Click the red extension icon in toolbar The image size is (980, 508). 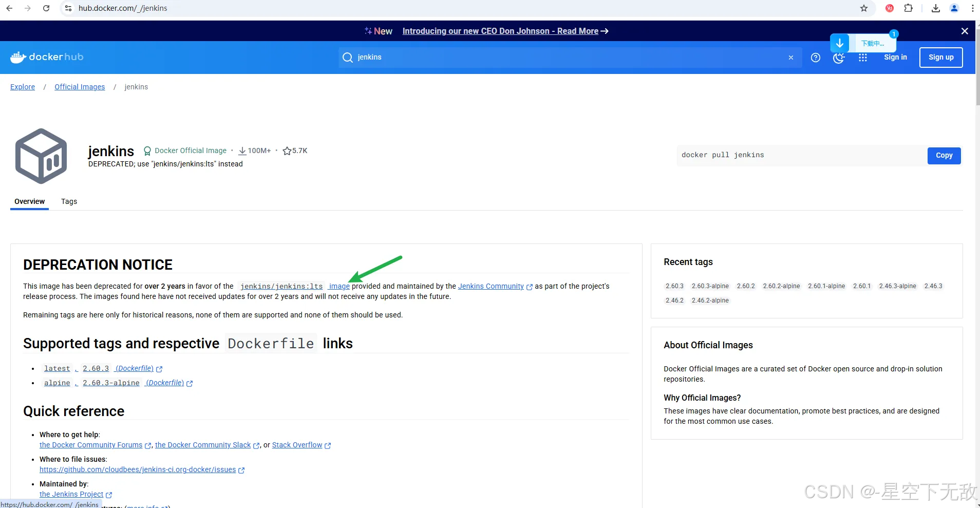coord(890,8)
